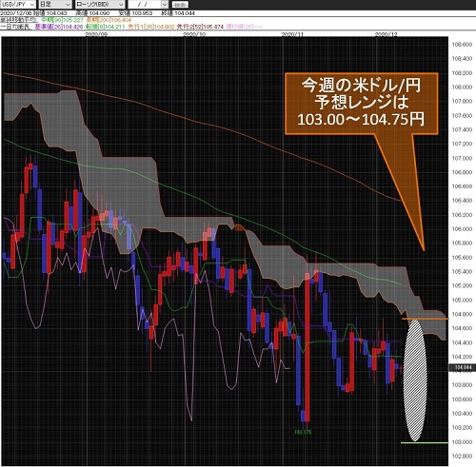Click the 終値 104.044 value in header
Viewport: 476px width, 467px height.
point(178,13)
